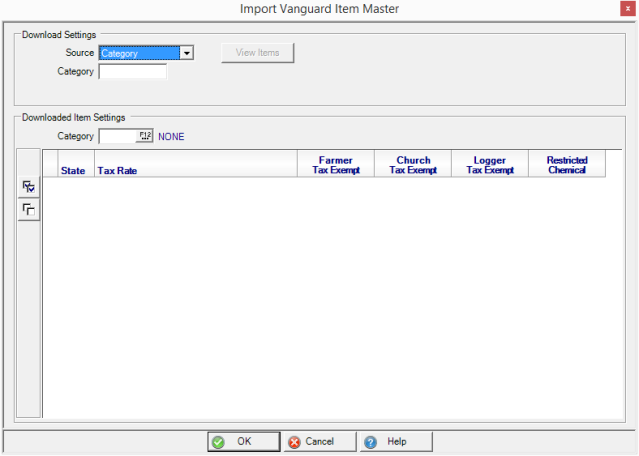Confirm with the OK button
Viewport: 639px width, 456px height.
(x=244, y=441)
